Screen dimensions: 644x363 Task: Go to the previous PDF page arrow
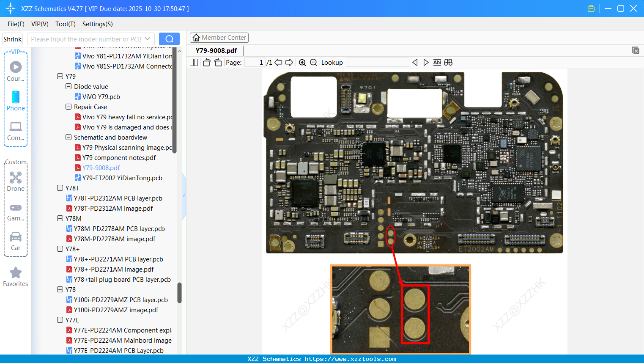coord(278,63)
